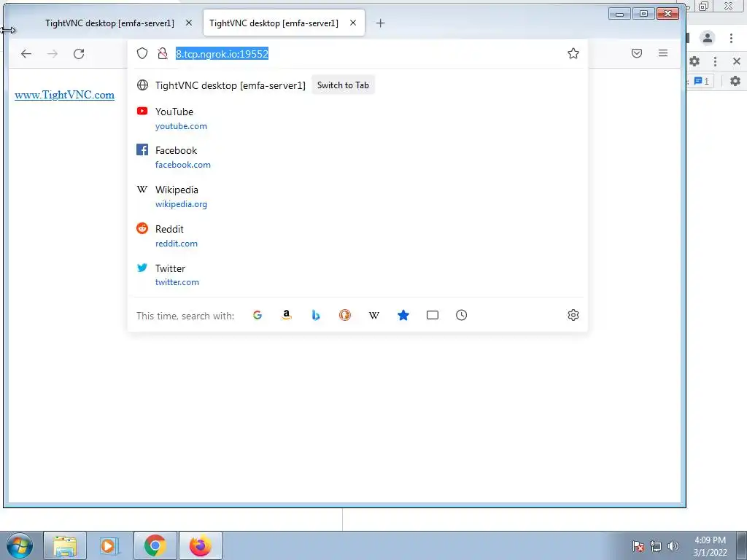Close DevTools panel in background window
The image size is (747, 560).
tap(737, 61)
